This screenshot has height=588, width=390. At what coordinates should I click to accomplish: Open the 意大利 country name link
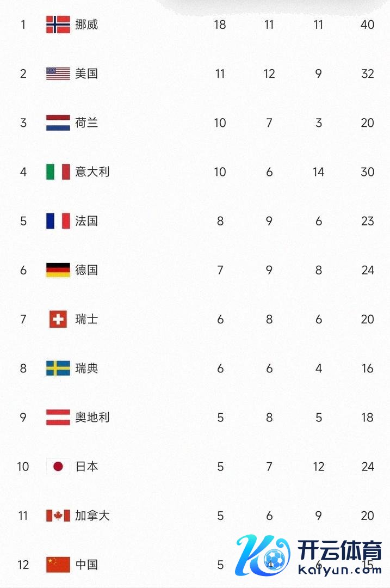click(x=92, y=172)
